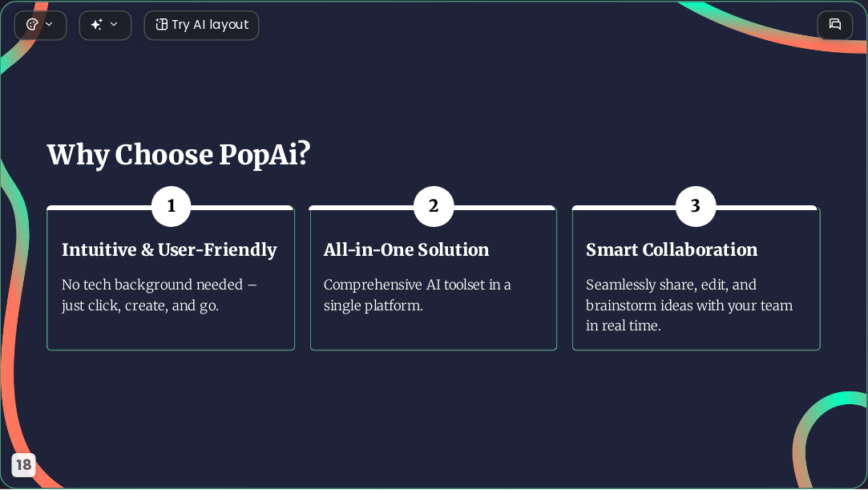
Task: Expand the AI sparkle dropdown chevron
Action: pyautogui.click(x=114, y=24)
